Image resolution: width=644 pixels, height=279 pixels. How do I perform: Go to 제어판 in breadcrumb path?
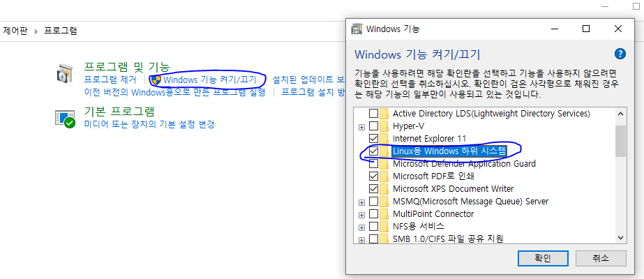point(15,31)
